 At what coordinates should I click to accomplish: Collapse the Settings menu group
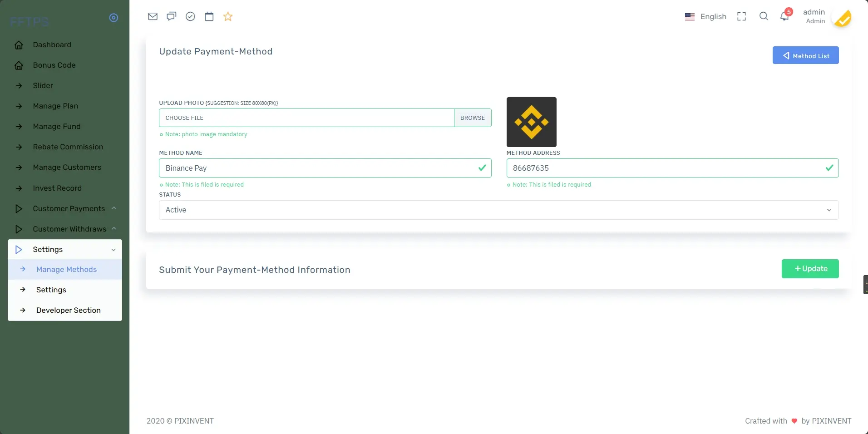65,249
